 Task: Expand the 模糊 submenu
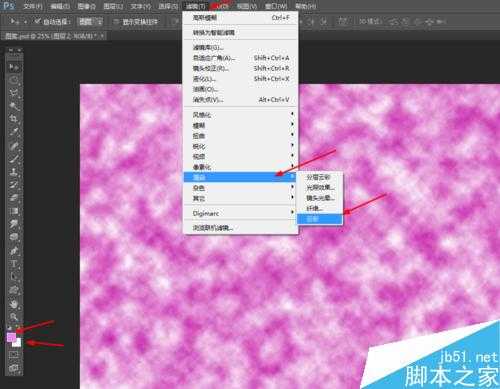coord(240,125)
